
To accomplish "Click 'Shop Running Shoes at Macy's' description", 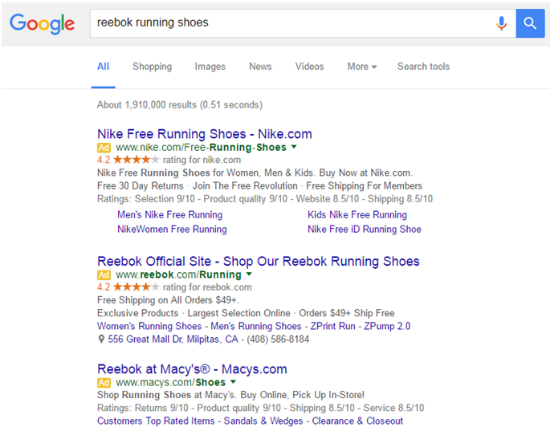I will pos(231,395).
